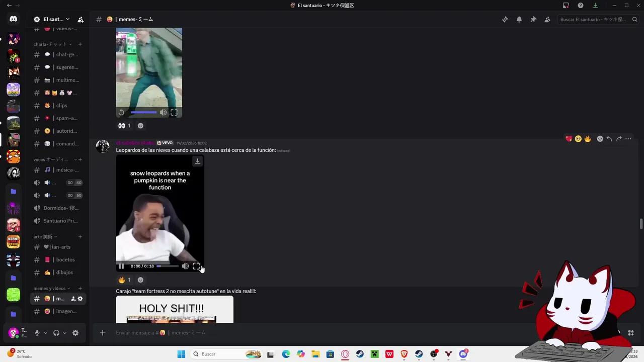
Task: Invite people icon beside server name
Action: 80,19
